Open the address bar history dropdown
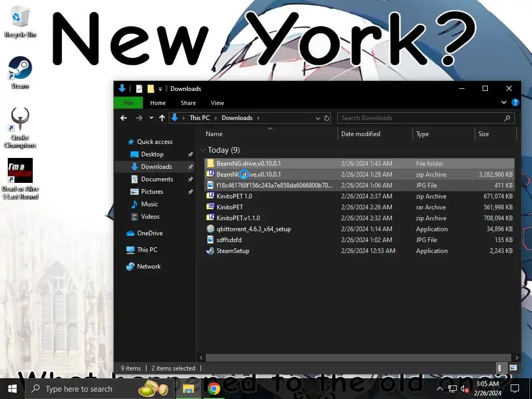The image size is (532, 399). [317, 118]
